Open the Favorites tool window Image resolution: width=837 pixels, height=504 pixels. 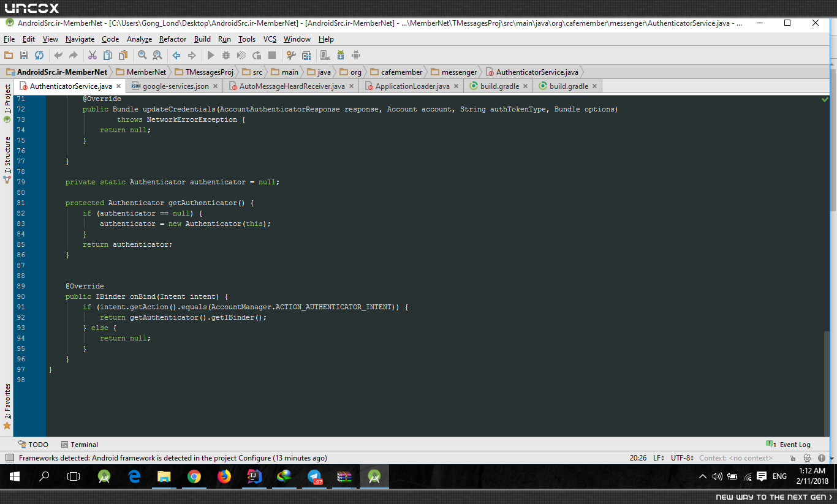pos(7,406)
